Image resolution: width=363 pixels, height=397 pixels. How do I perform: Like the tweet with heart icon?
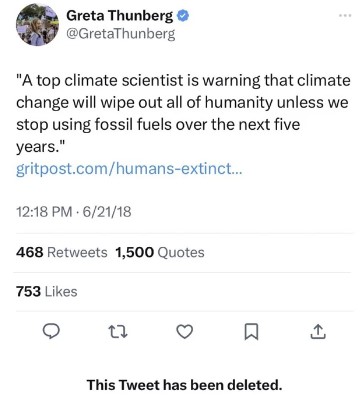point(184,332)
